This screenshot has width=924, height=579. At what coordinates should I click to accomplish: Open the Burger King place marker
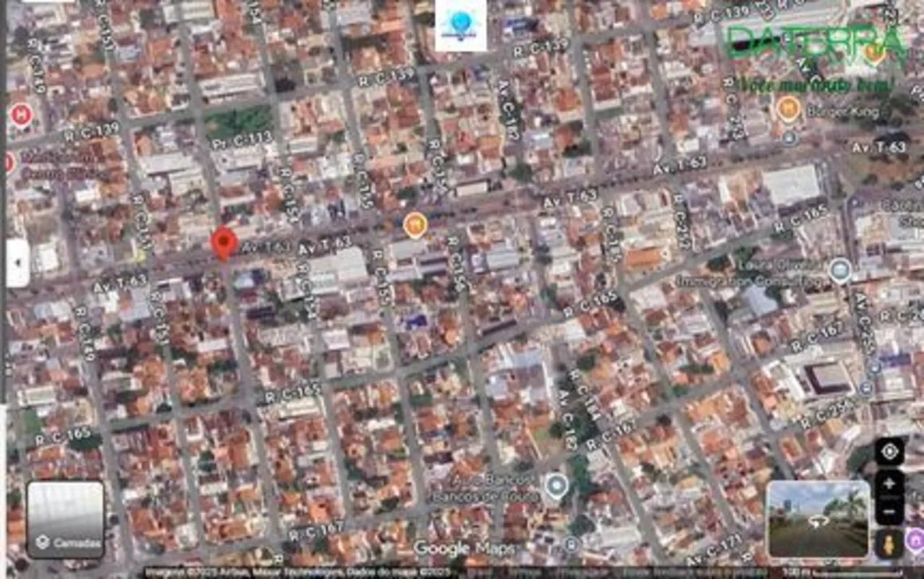pos(789,110)
